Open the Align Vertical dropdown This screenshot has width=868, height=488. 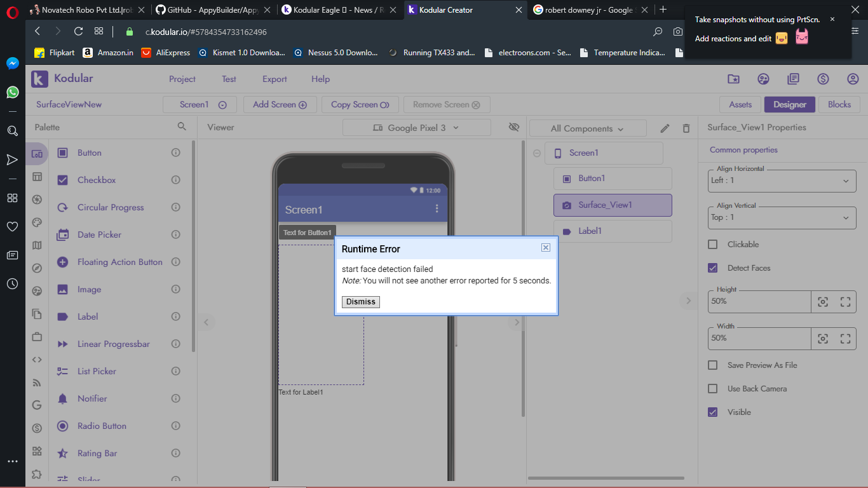pyautogui.click(x=782, y=217)
